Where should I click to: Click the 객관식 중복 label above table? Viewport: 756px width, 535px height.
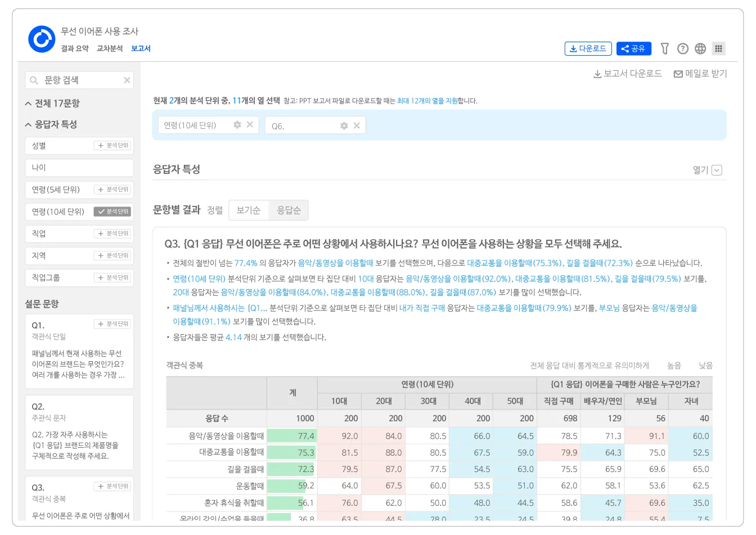[184, 366]
